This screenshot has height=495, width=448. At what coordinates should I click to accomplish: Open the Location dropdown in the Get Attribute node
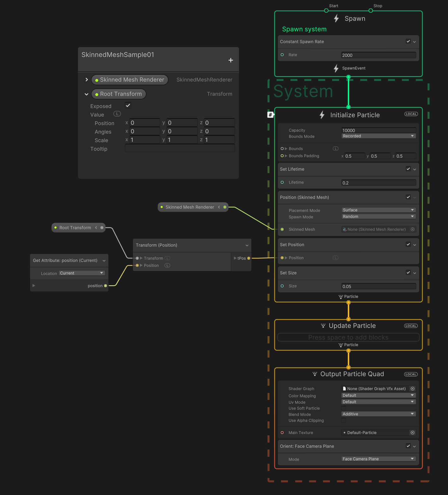(81, 273)
